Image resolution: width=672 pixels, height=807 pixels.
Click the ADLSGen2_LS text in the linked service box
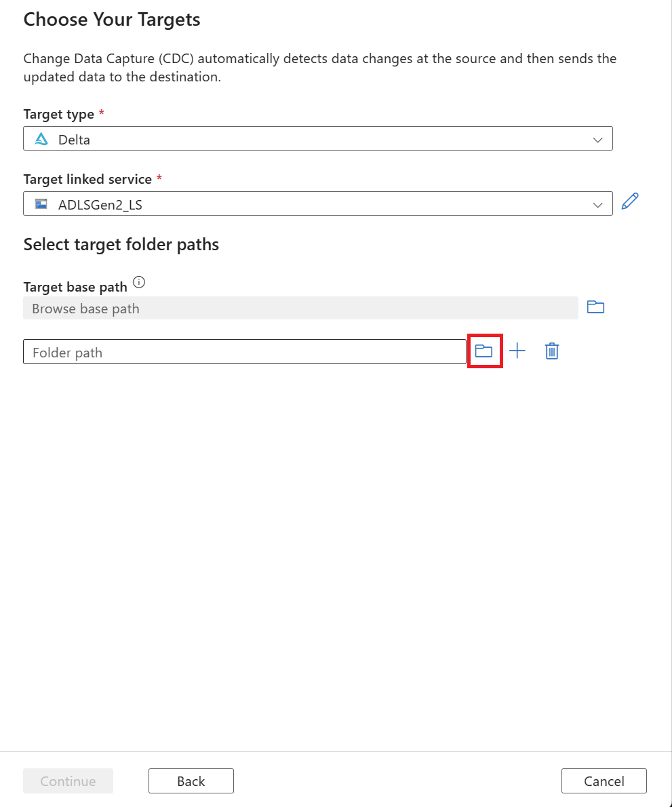(x=100, y=204)
